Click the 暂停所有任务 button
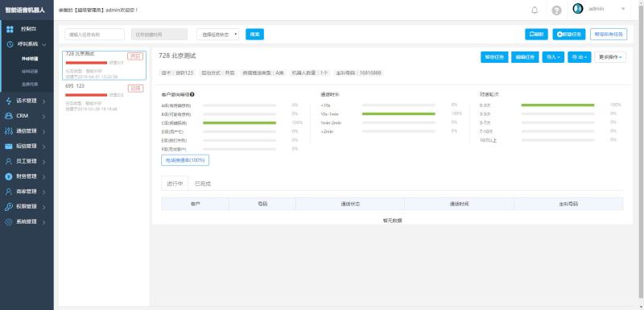The height and width of the screenshot is (310, 644). (x=609, y=35)
